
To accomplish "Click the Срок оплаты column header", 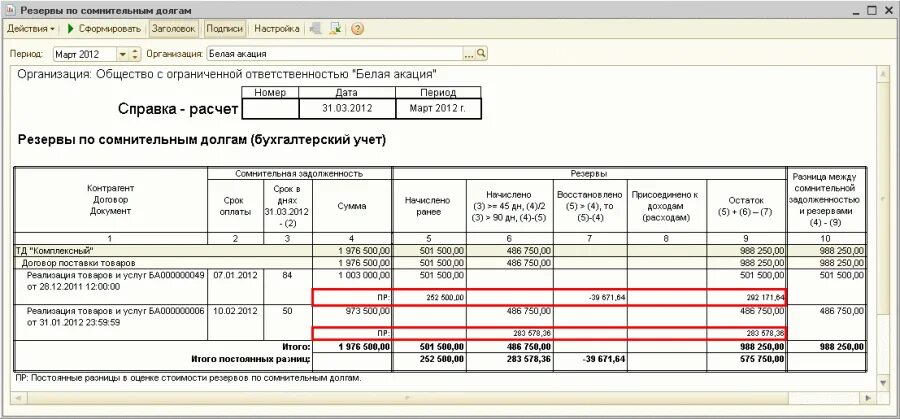I will point(235,206).
